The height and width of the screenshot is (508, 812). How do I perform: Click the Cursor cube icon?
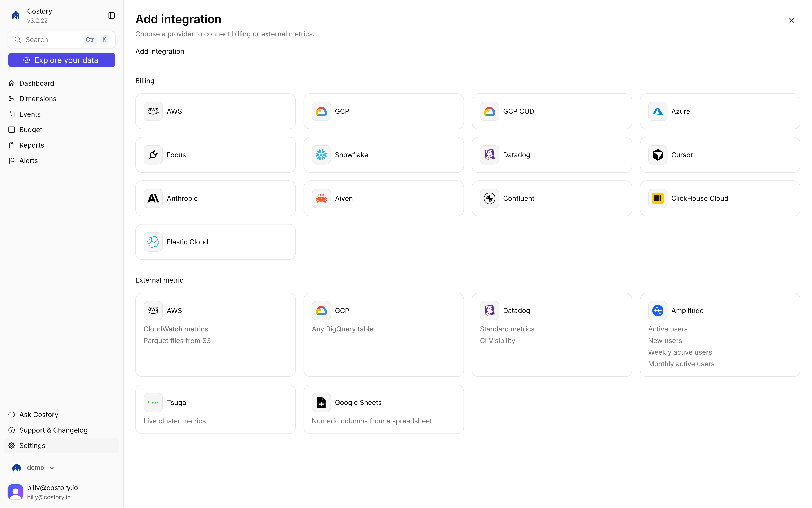tap(658, 155)
